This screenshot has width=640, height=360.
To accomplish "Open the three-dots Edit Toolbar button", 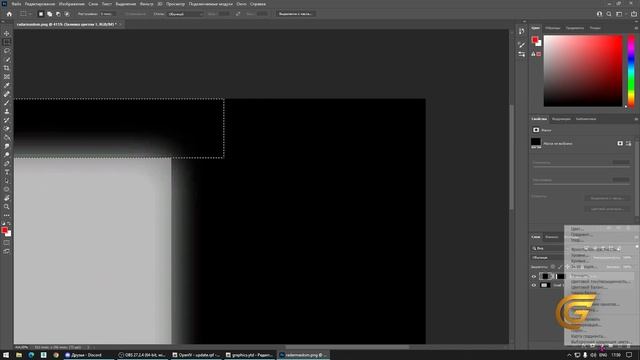I will 7,216.
